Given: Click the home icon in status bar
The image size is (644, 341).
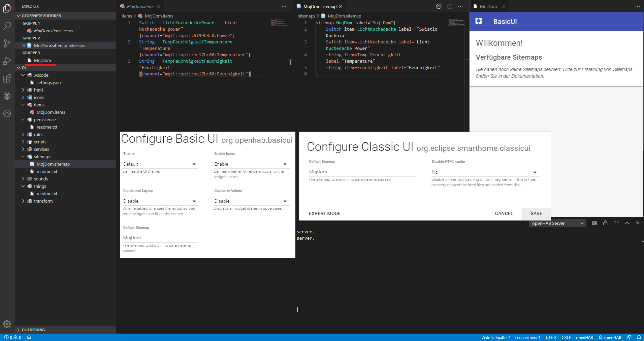Looking at the screenshot, I should pyautogui.click(x=29, y=337).
